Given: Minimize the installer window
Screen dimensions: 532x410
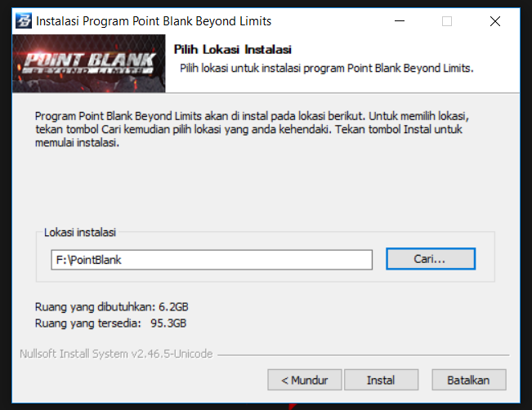Looking at the screenshot, I should coord(400,21).
